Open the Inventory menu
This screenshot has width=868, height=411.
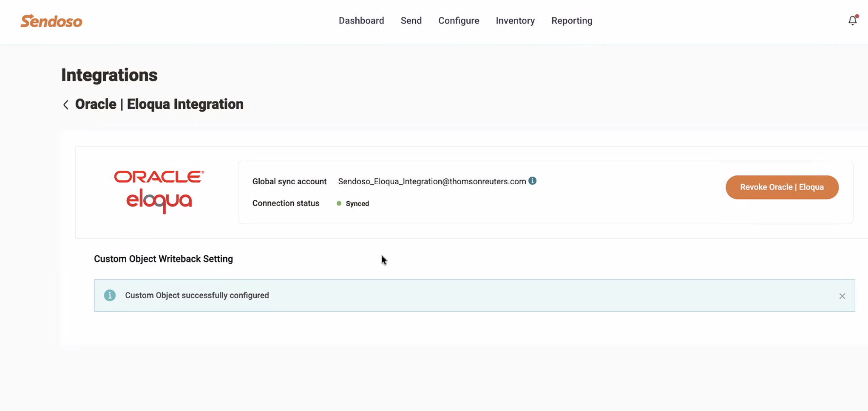point(515,21)
